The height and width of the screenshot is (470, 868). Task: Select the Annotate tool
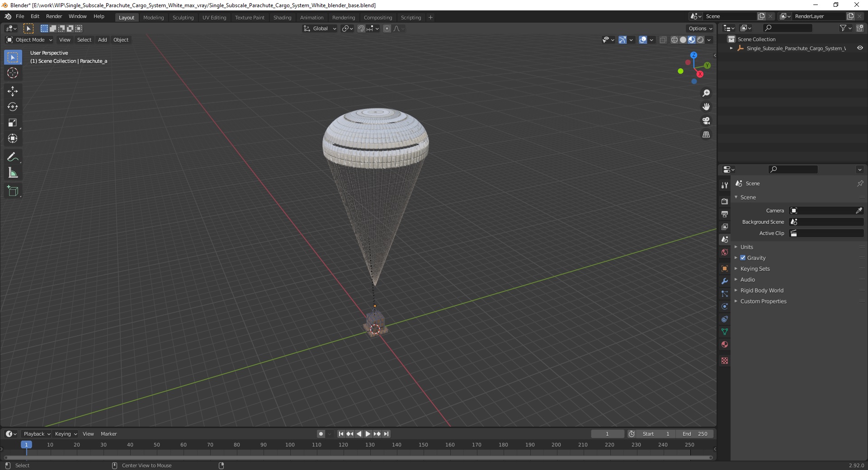pyautogui.click(x=13, y=157)
